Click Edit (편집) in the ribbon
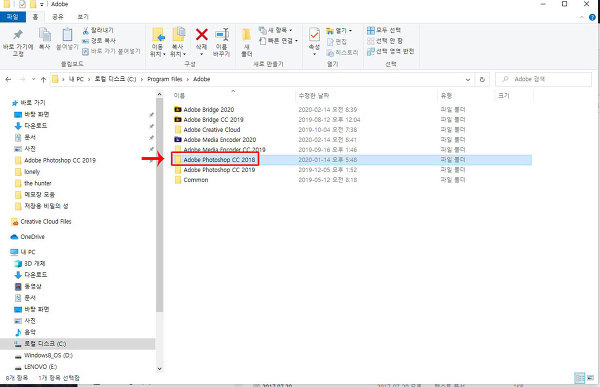Image resolution: width=600 pixels, height=387 pixels. click(x=337, y=41)
